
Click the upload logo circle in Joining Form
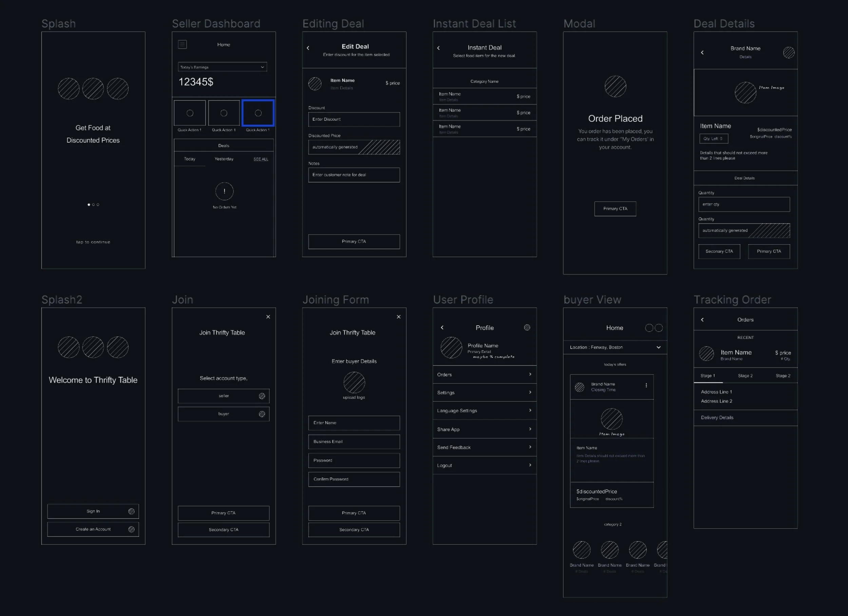pos(354,382)
